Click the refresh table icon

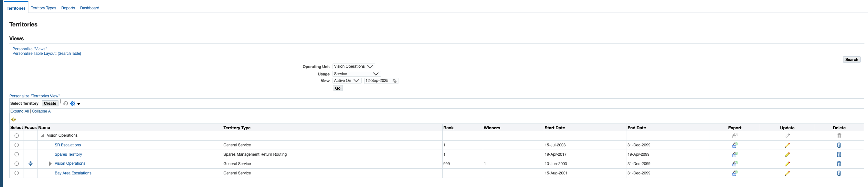tap(65, 103)
